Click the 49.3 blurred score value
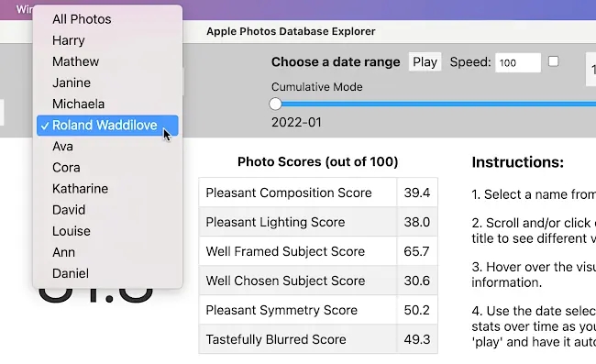 tap(417, 339)
